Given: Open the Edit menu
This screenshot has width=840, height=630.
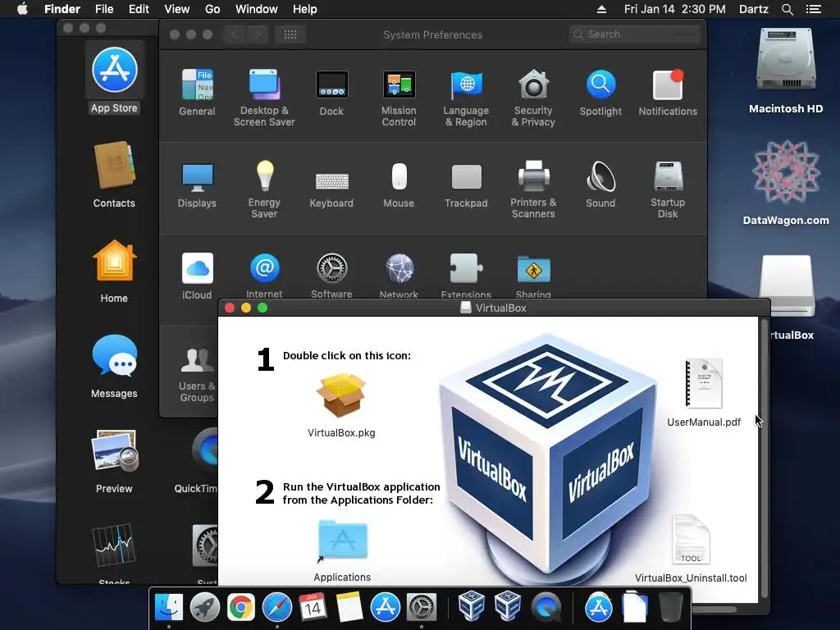Looking at the screenshot, I should coord(139,9).
